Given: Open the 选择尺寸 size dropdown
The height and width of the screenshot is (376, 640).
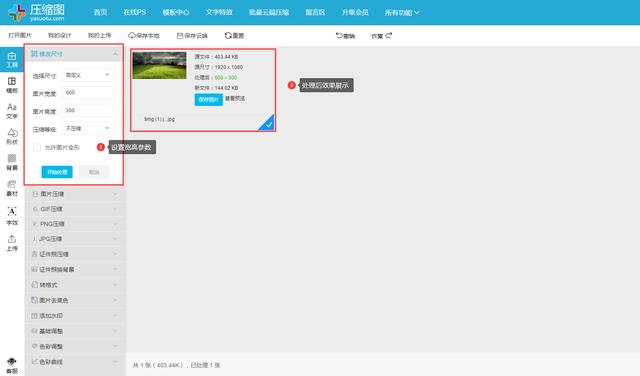Looking at the screenshot, I should coord(87,75).
